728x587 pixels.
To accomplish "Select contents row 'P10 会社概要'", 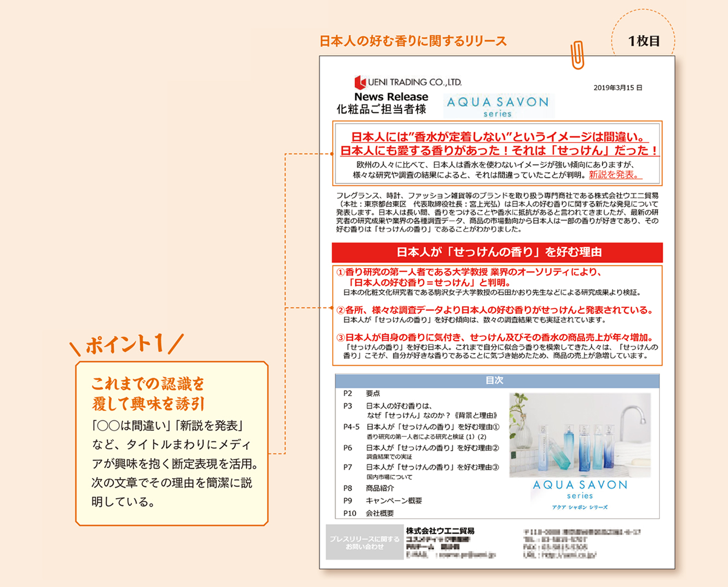I will pyautogui.click(x=368, y=513).
